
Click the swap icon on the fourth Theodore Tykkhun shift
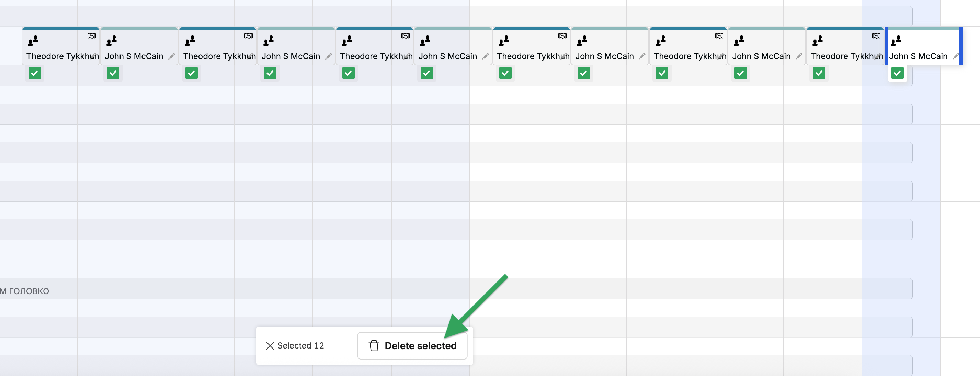coord(562,36)
